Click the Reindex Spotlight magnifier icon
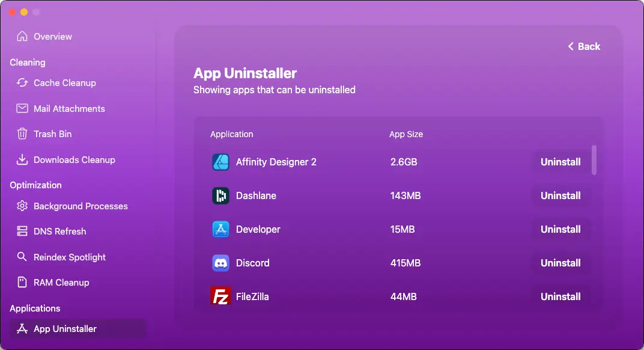 click(x=22, y=257)
